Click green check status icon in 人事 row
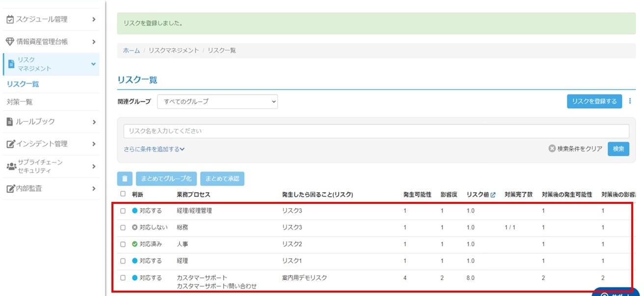This screenshot has width=644, height=296. pos(134,244)
